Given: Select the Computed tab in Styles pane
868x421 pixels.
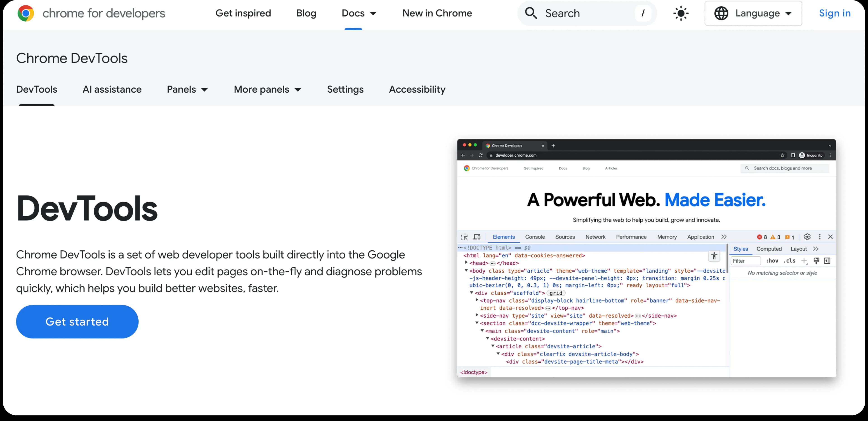Looking at the screenshot, I should (x=769, y=249).
